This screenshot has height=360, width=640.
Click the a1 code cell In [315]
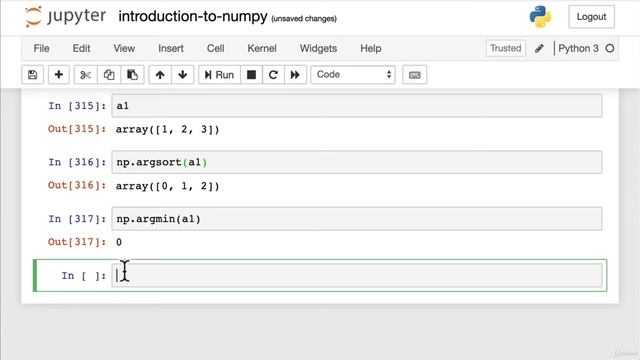tap(357, 106)
